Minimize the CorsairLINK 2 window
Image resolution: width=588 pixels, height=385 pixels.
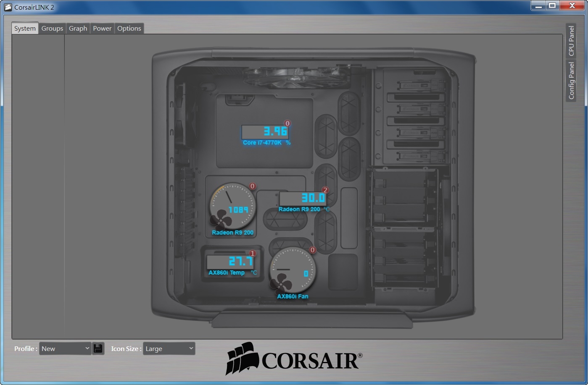tap(538, 6)
